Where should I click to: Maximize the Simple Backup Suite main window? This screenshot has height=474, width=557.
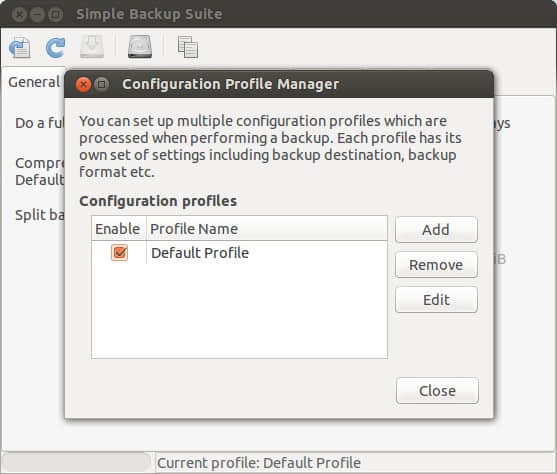tap(55, 15)
